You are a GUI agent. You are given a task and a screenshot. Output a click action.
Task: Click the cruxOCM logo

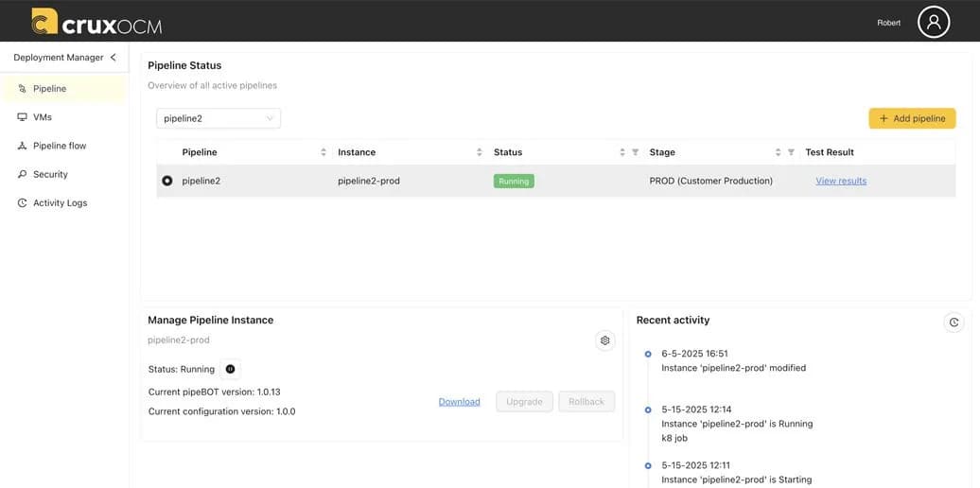click(96, 21)
